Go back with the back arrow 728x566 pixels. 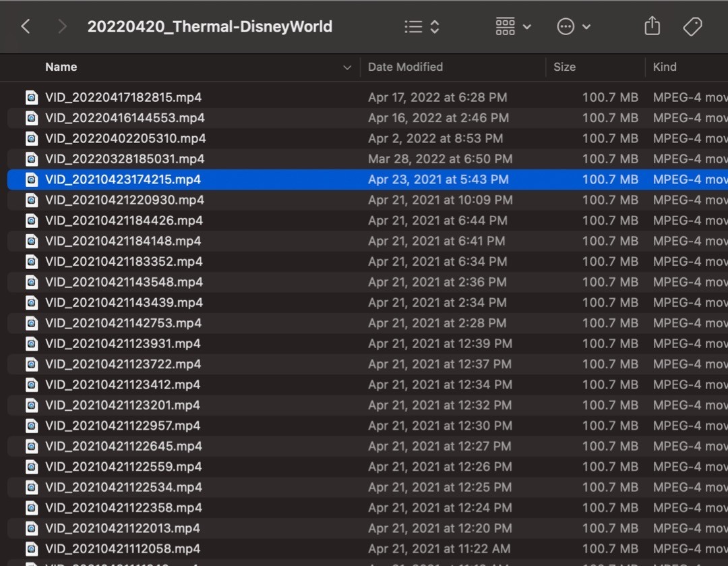26,26
